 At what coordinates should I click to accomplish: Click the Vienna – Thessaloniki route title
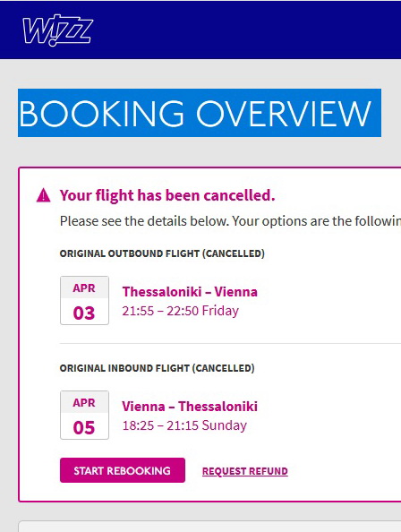coord(190,407)
